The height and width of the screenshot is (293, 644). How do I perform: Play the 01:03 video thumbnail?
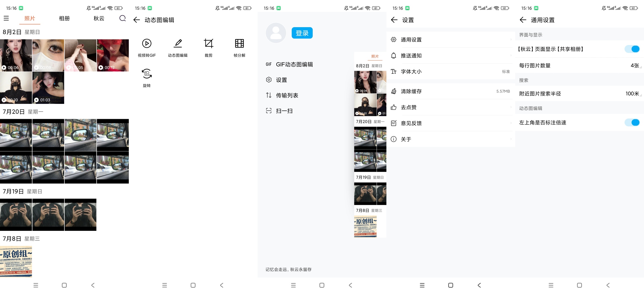pyautogui.click(x=48, y=88)
